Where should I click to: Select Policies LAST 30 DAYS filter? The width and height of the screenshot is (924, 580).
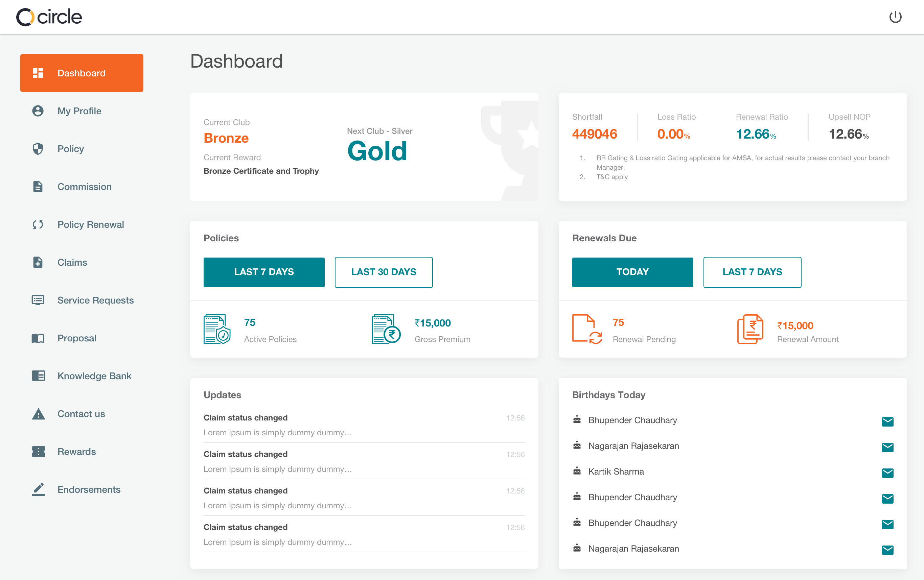point(384,272)
